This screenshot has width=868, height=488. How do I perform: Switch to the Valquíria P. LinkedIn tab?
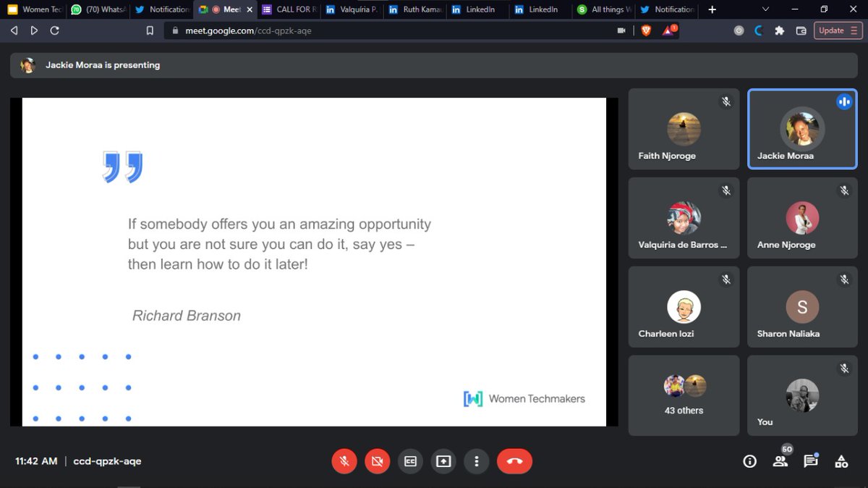(x=352, y=9)
